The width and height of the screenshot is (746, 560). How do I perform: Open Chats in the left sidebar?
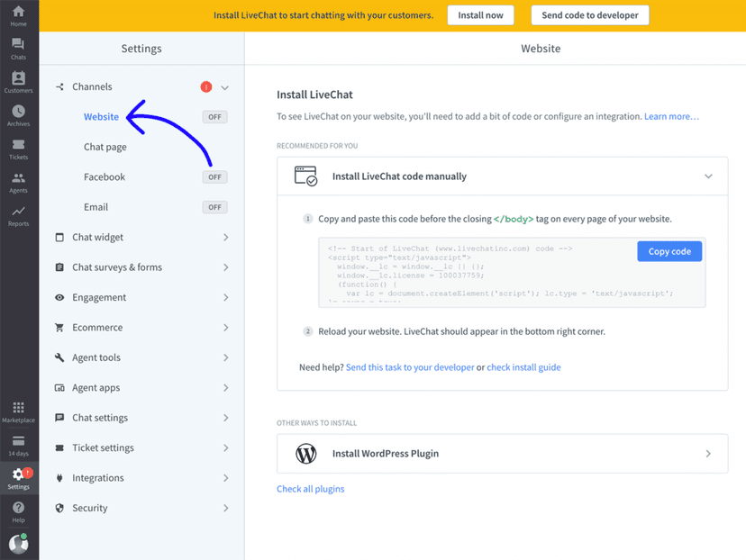(18, 49)
